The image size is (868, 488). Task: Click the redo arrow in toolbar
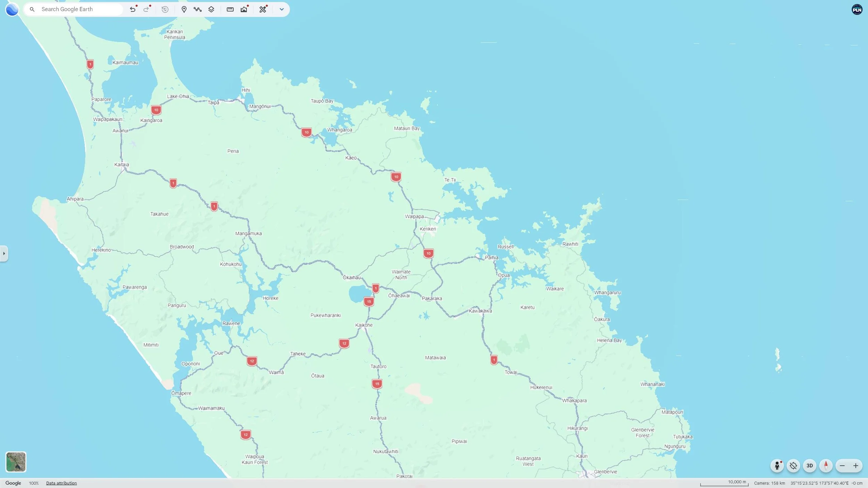[147, 9]
